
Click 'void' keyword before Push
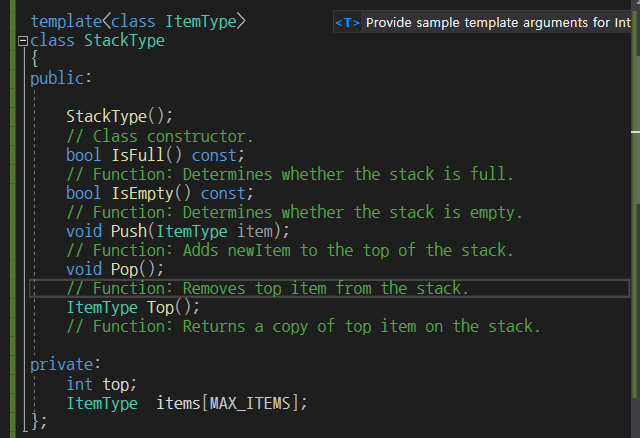pos(84,231)
